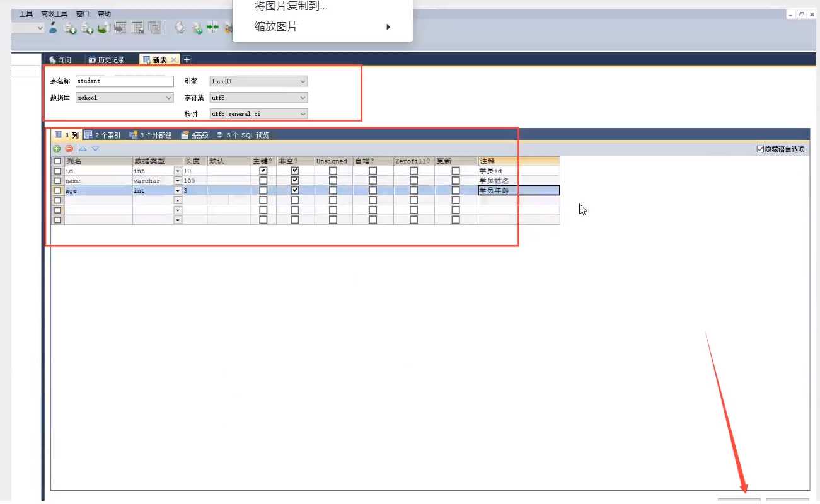Click the first toolbar icon after the separator
This screenshot has height=504, width=820.
(x=180, y=28)
